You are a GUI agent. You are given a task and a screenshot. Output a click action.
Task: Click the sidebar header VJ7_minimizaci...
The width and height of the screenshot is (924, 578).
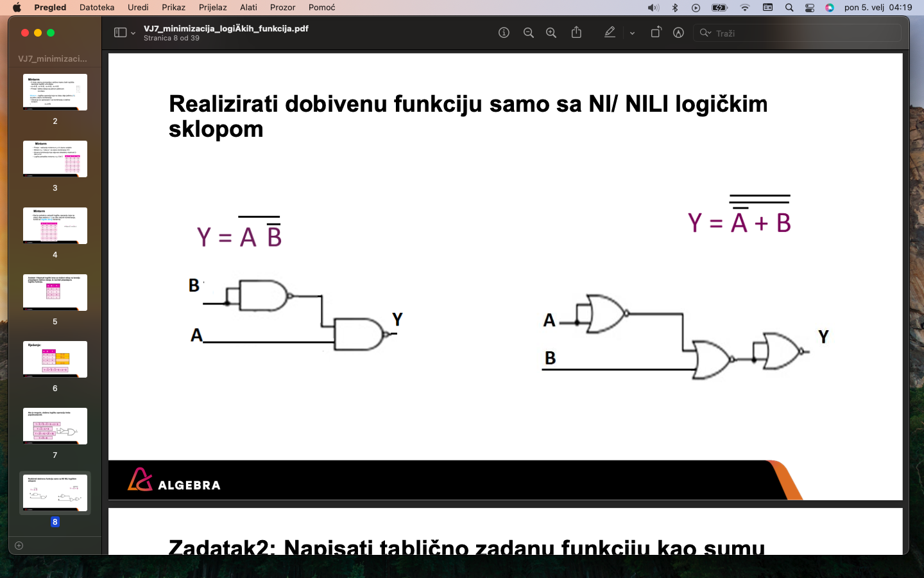(53, 58)
